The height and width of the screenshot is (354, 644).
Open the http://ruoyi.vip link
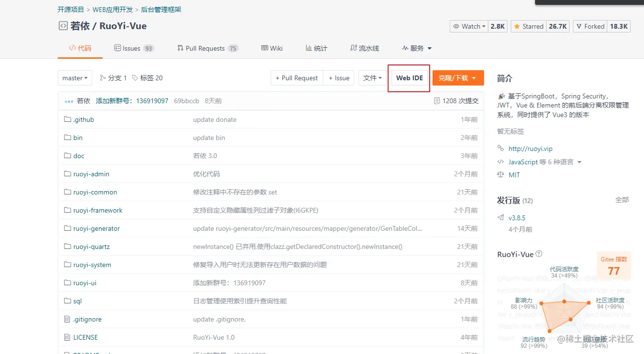tap(530, 149)
